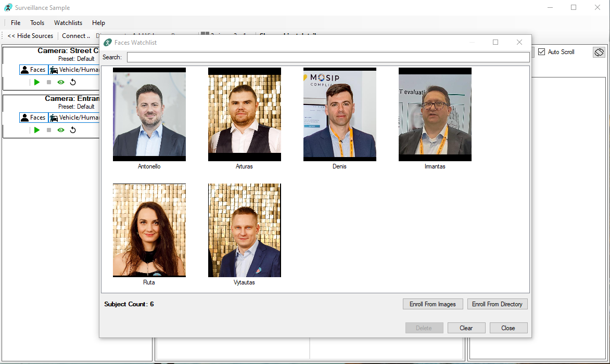Select Vehicle/Human tab for Street camera
The height and width of the screenshot is (364, 610).
[x=74, y=70]
